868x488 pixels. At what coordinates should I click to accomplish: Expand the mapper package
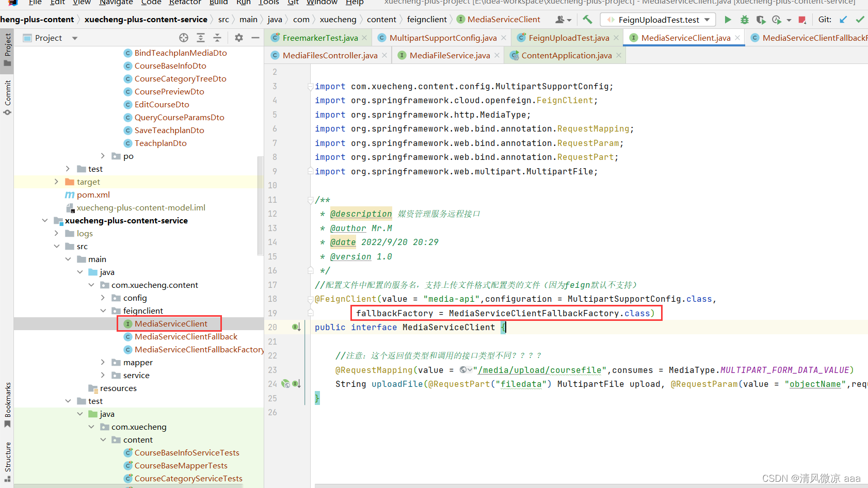point(103,362)
